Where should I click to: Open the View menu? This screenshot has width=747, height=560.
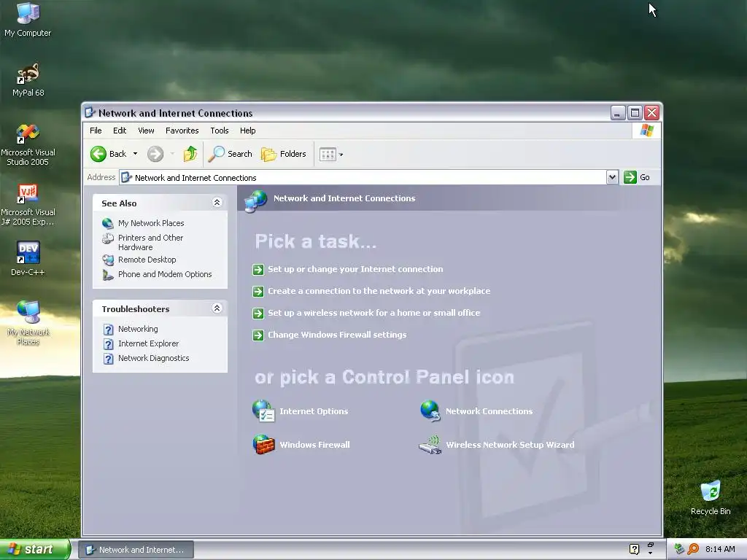(146, 131)
